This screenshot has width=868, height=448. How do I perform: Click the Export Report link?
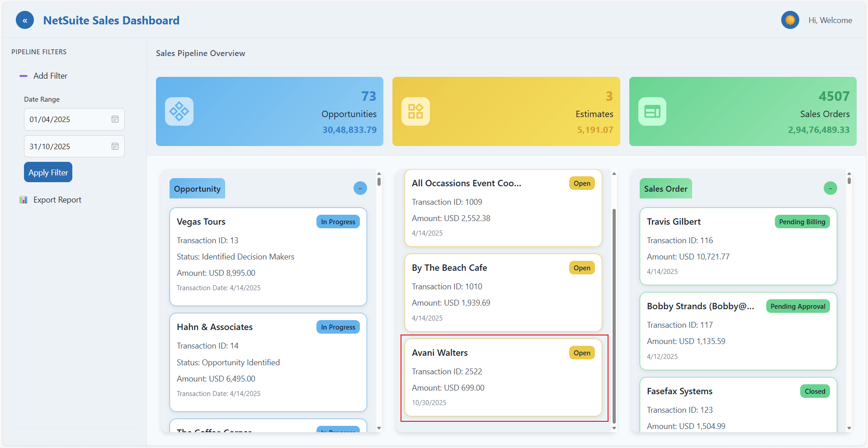57,200
